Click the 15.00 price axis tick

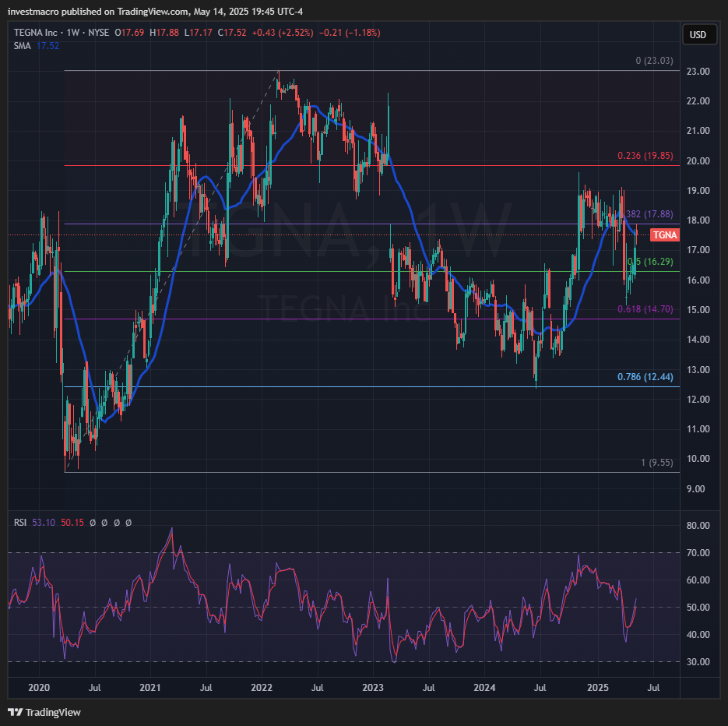[698, 310]
